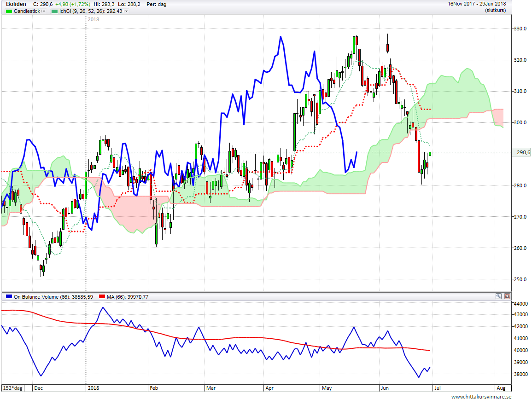
Task: Click the 2018 year marker on time axis
Action: [94, 388]
